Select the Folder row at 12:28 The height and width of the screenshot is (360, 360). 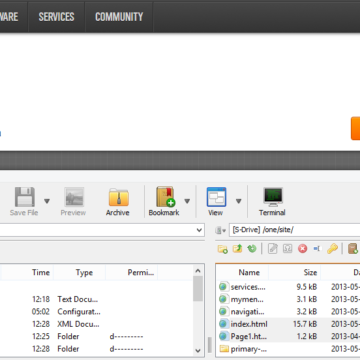point(97,349)
